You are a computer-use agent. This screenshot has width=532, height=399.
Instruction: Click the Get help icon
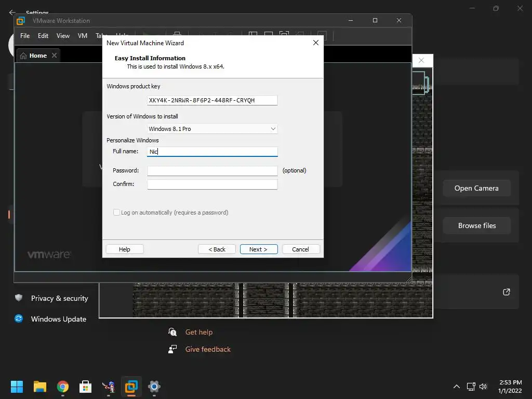172,332
